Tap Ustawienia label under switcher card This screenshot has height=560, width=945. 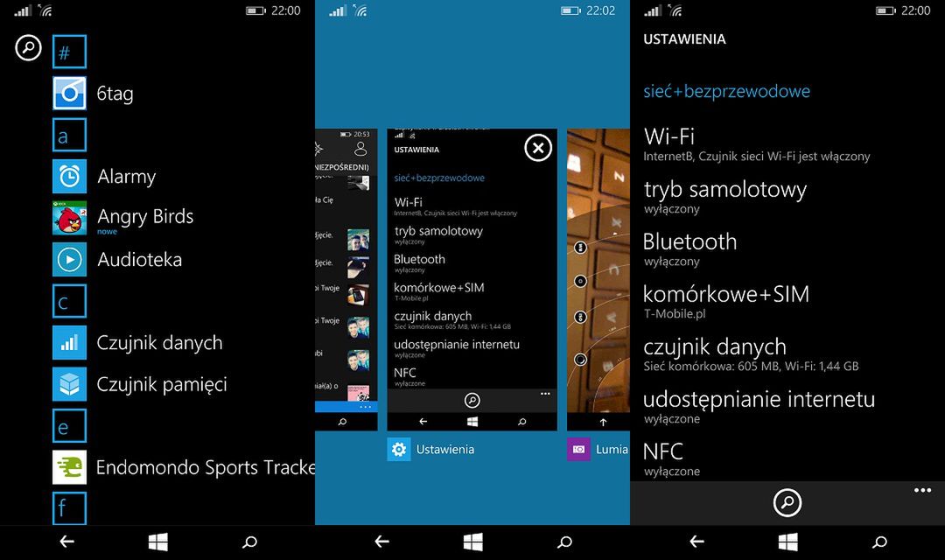(445, 449)
